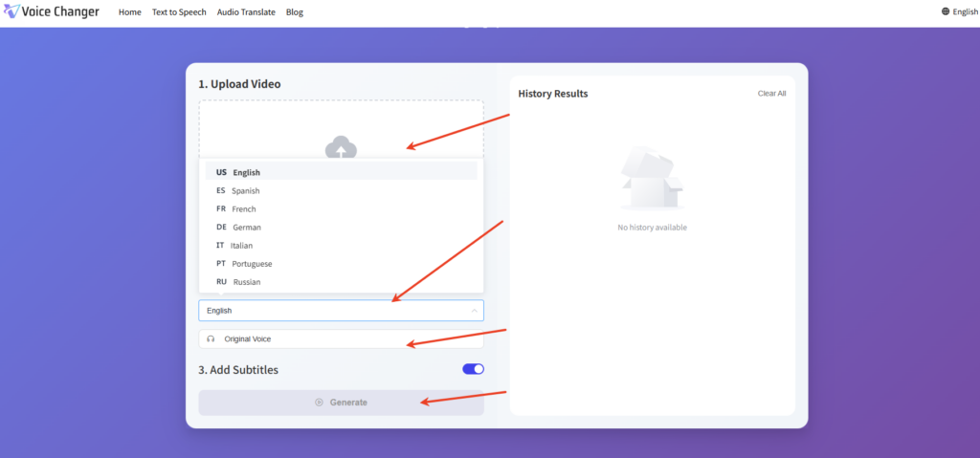Pick IT Italian language
The width and height of the screenshot is (980, 458).
coord(342,245)
